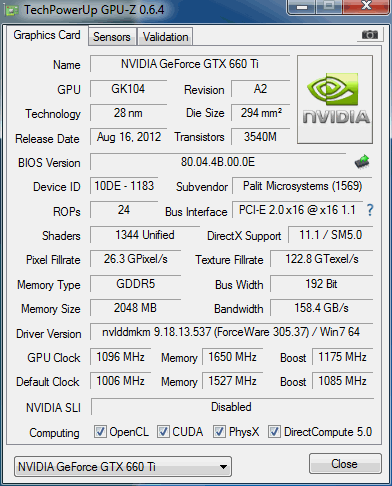392x486 pixels.
Task: Toggle the CUDA checkbox
Action: tap(163, 431)
